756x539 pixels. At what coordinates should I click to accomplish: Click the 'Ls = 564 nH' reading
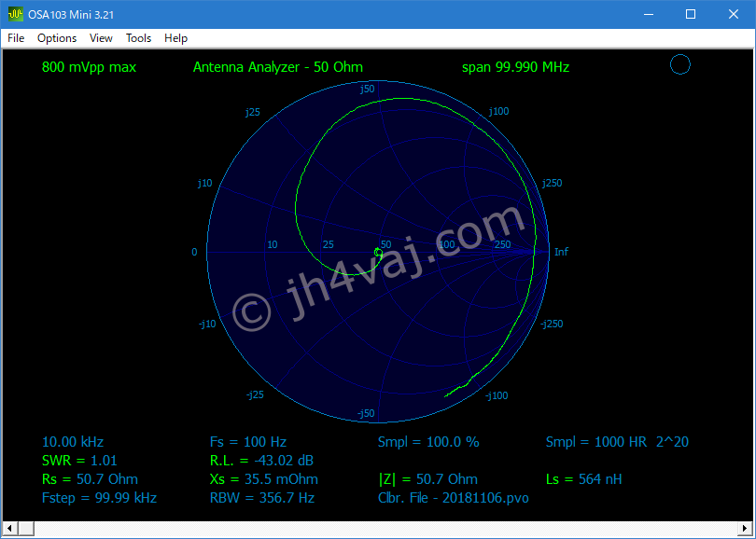point(584,479)
